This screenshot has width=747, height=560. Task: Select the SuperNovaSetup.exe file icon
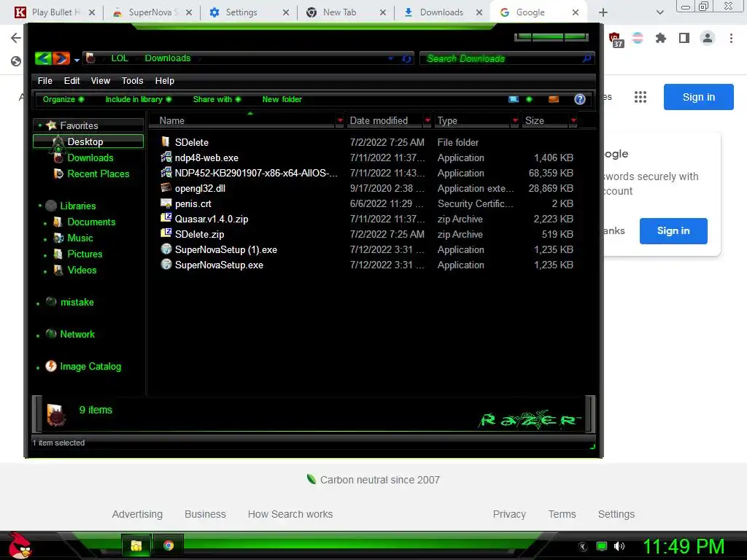click(x=166, y=264)
